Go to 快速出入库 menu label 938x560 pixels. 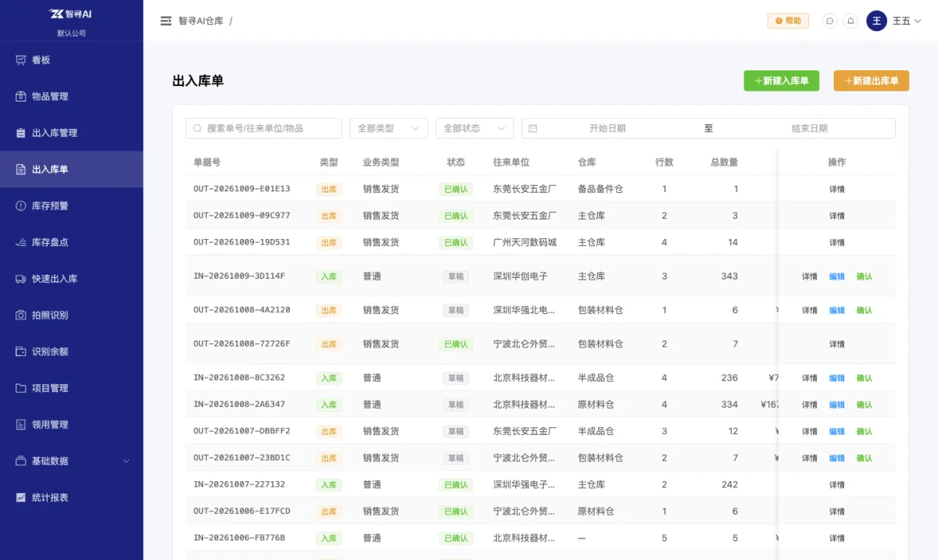click(x=55, y=279)
